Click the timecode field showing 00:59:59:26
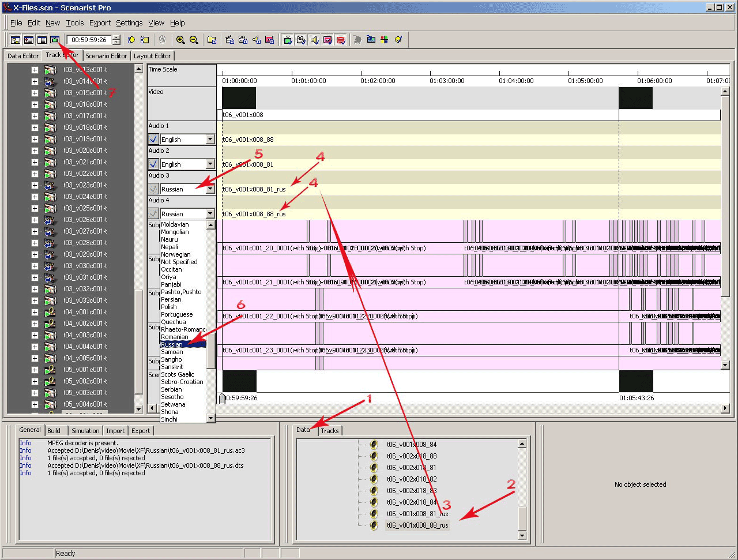The height and width of the screenshot is (560, 738). (x=89, y=40)
